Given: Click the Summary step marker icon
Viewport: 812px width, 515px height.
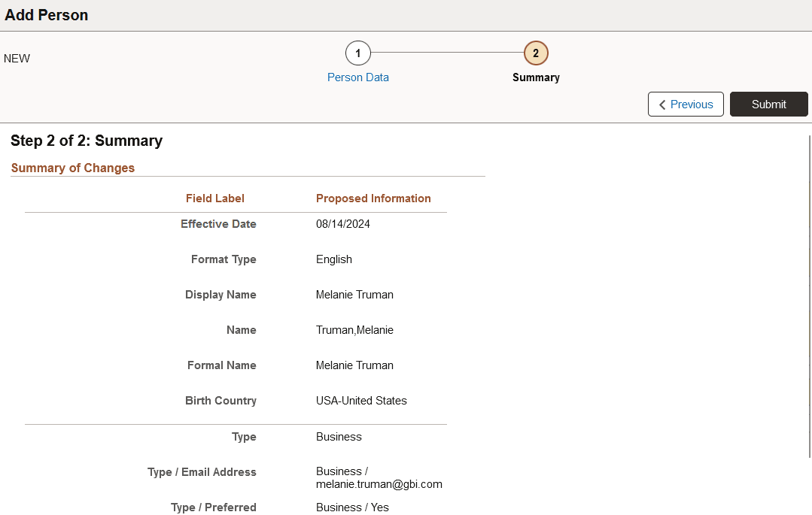Looking at the screenshot, I should point(535,53).
